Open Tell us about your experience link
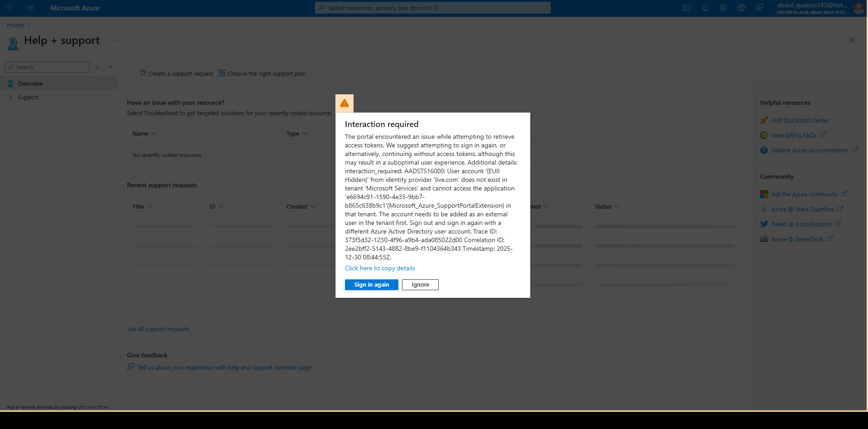 pyautogui.click(x=224, y=367)
